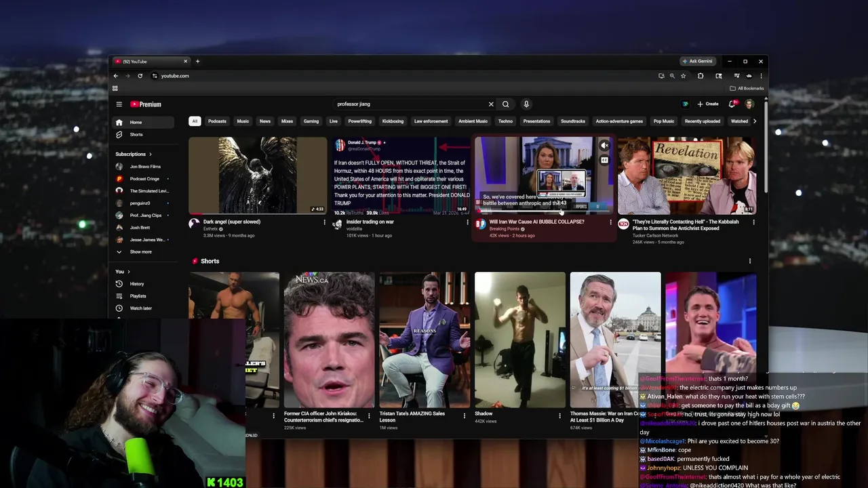Open the notifications bell

(x=732, y=104)
